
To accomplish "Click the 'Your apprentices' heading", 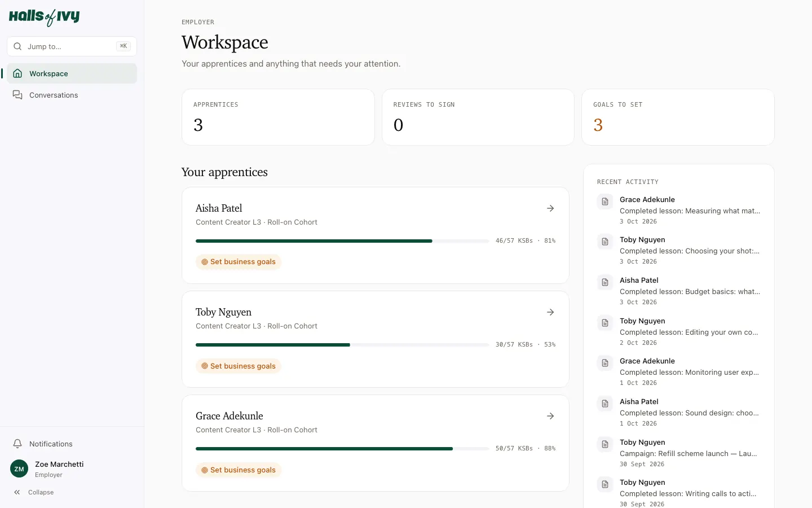I will pos(224,172).
